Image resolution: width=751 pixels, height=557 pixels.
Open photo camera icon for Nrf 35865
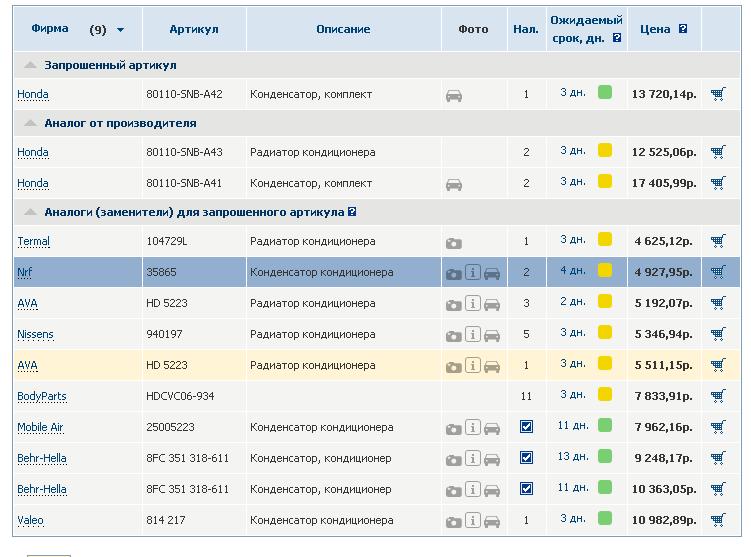pos(454,274)
